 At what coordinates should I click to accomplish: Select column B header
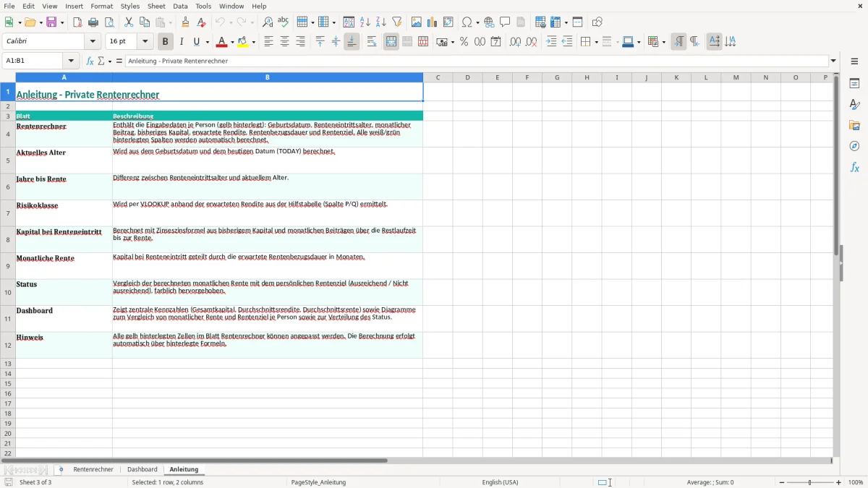(268, 77)
